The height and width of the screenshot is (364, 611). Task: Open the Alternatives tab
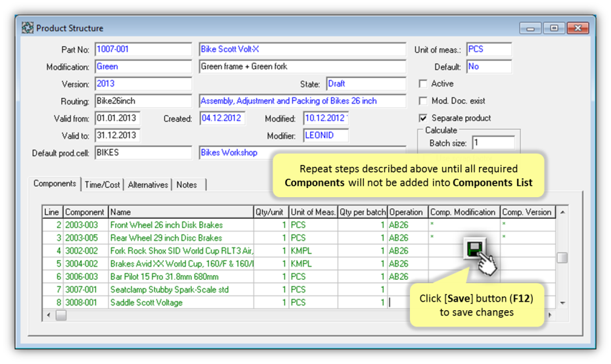[x=148, y=185]
